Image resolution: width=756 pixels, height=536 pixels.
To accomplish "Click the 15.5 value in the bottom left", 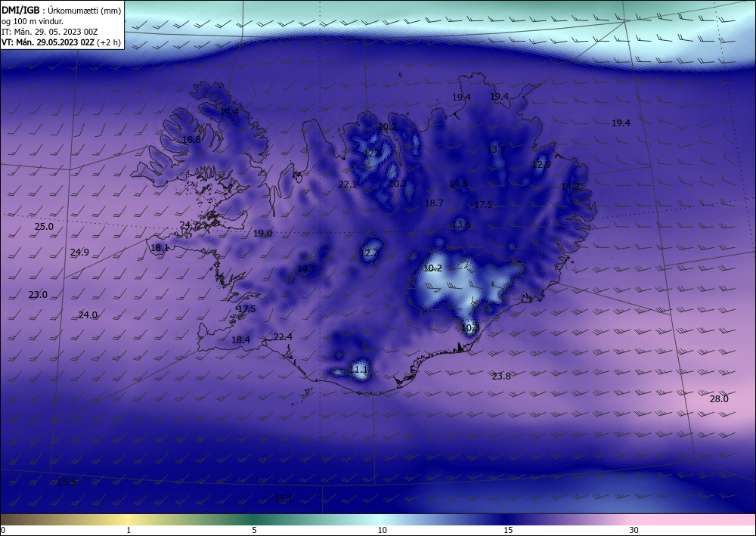I will (x=67, y=482).
